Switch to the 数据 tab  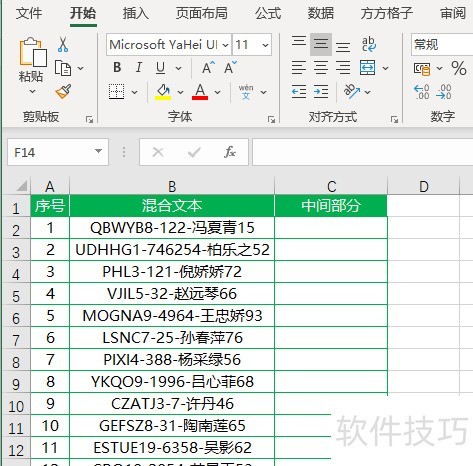pyautogui.click(x=320, y=13)
